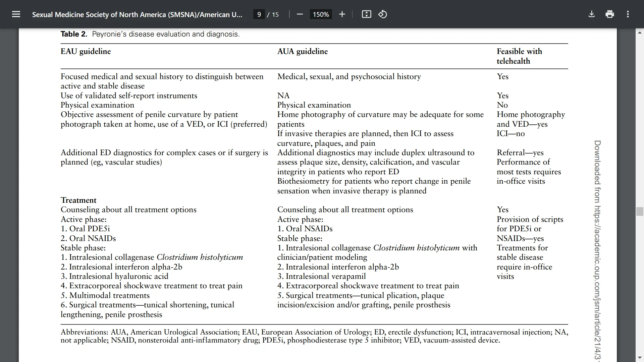Print the document icon
Screen dimensions: 644x362
[x=610, y=14]
